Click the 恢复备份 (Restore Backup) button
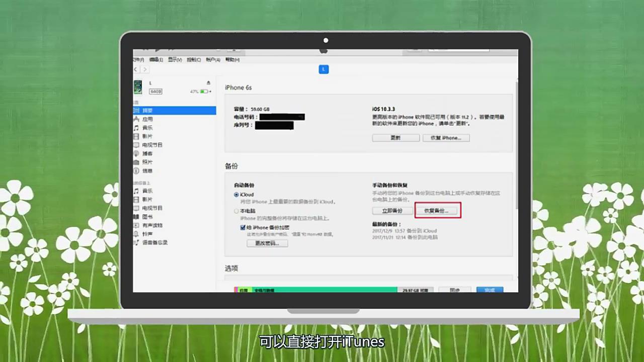This screenshot has width=644, height=362. point(437,211)
